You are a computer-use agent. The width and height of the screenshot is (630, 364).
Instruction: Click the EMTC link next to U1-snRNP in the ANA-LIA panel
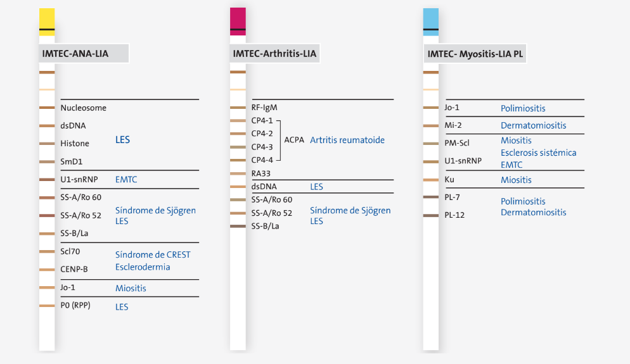126,179
